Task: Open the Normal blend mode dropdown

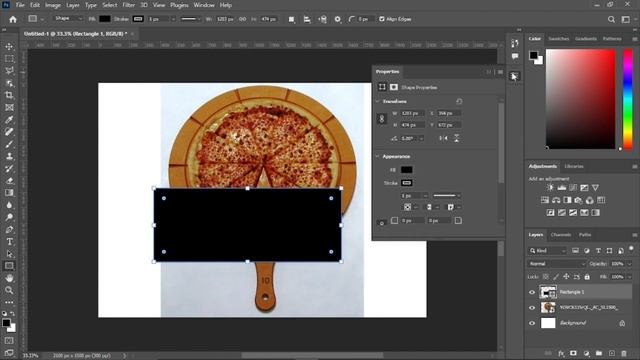Action: [x=556, y=264]
